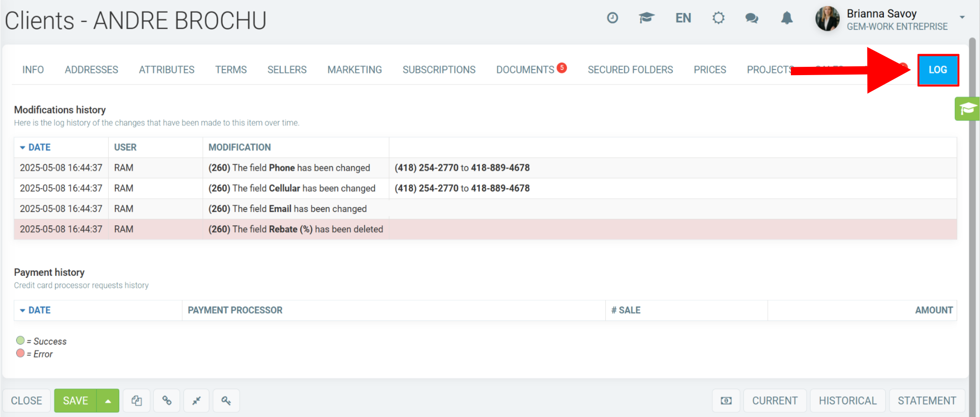Screen dimensions: 980x417
Task: Open the Brianna Savoy user menu arrow
Action: pyautogui.click(x=962, y=17)
